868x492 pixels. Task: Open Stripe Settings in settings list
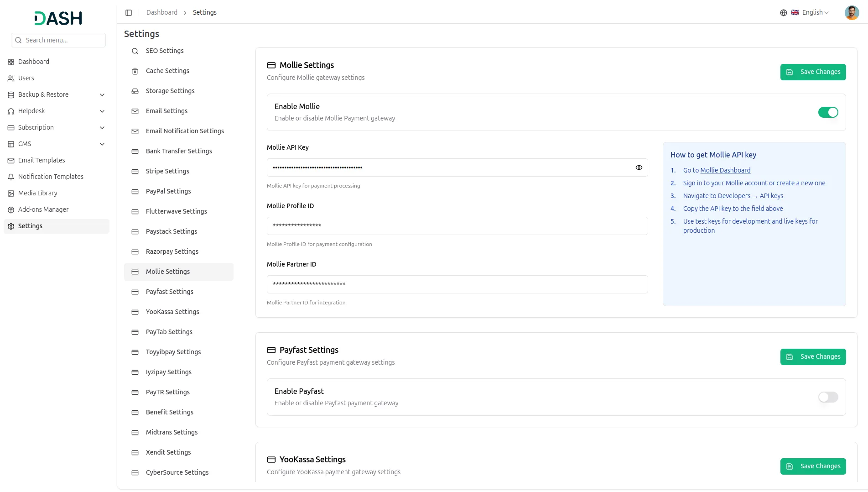pyautogui.click(x=167, y=171)
